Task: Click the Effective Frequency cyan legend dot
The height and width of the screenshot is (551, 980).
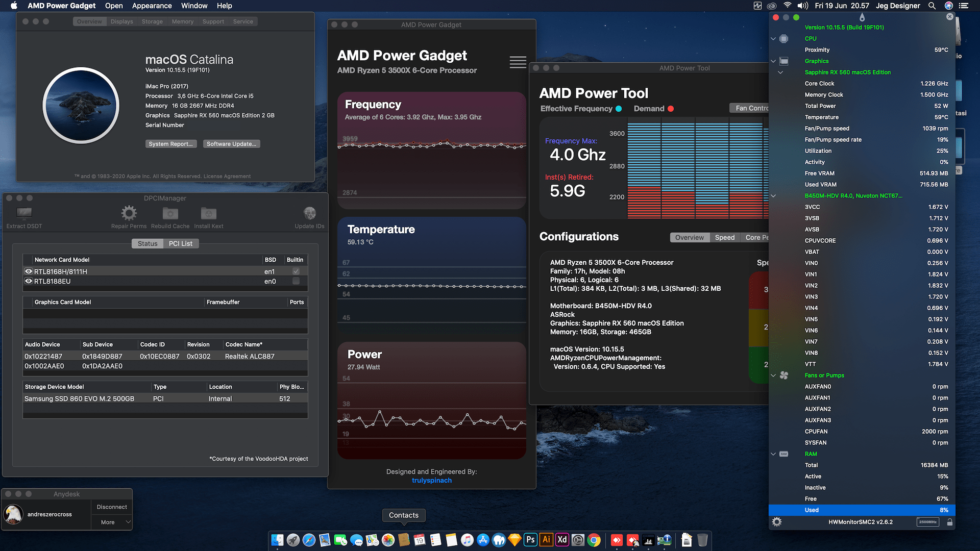Action: pyautogui.click(x=619, y=109)
